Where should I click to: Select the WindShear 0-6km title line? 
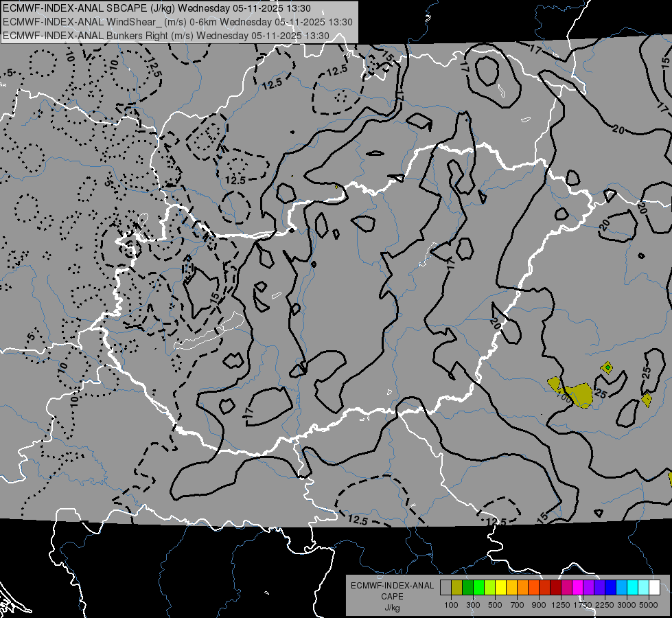tap(178, 22)
